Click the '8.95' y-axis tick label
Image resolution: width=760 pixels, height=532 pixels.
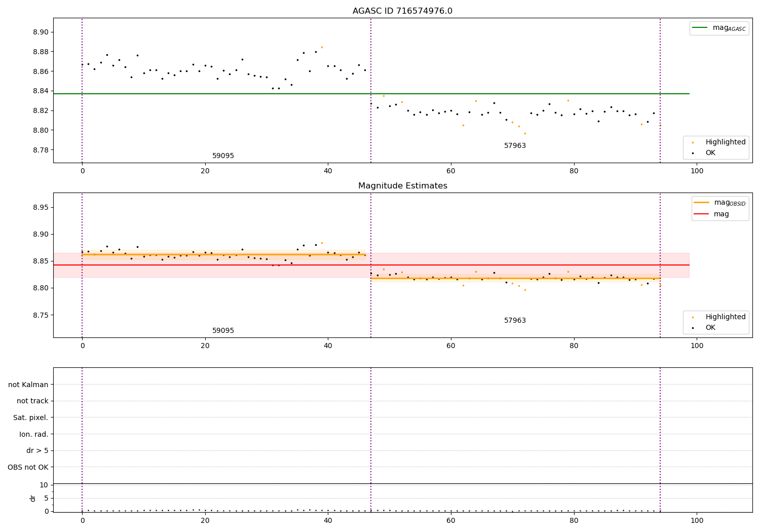(41, 208)
